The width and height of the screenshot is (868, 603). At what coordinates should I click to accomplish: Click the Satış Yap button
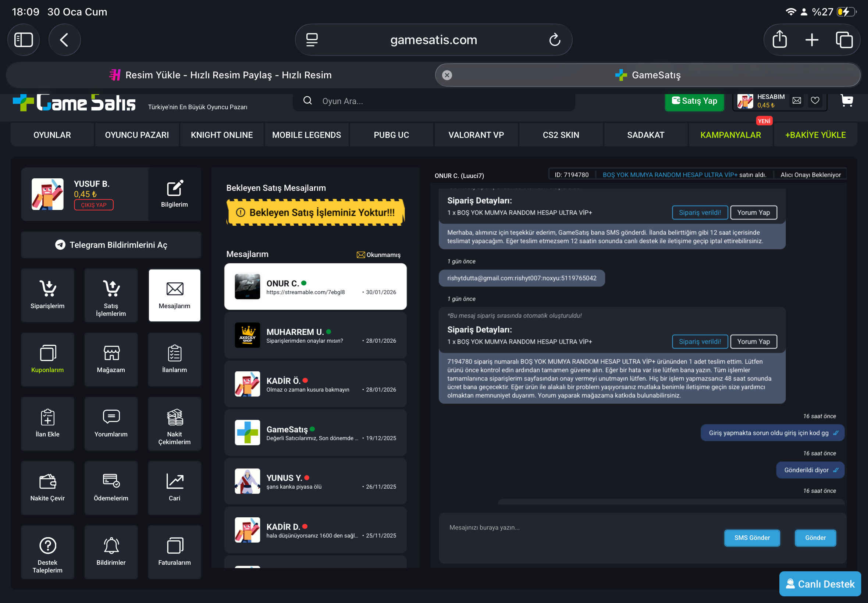[694, 101]
